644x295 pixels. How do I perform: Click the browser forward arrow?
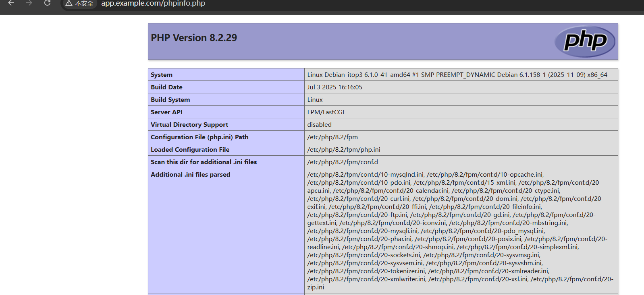point(29,3)
